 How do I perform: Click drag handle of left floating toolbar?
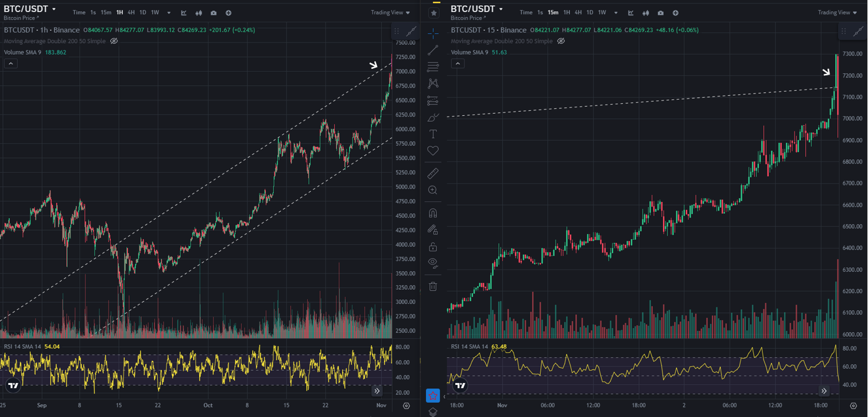397,31
